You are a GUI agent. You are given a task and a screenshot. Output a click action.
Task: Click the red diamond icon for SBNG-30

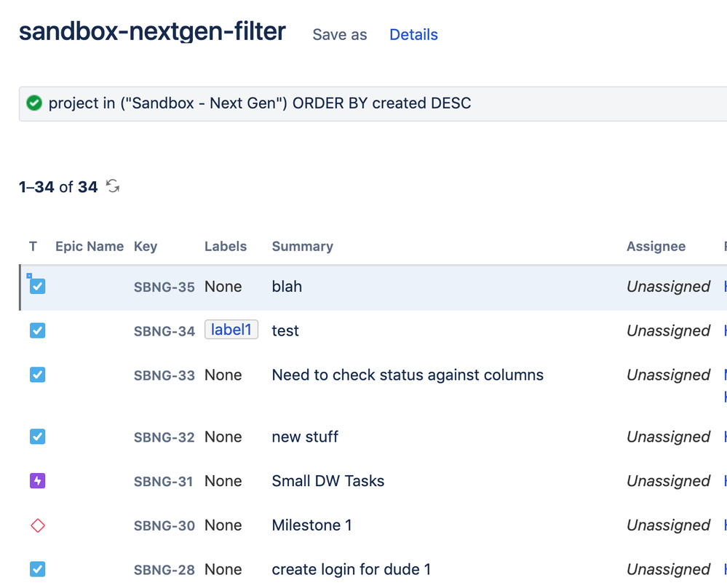(x=38, y=525)
